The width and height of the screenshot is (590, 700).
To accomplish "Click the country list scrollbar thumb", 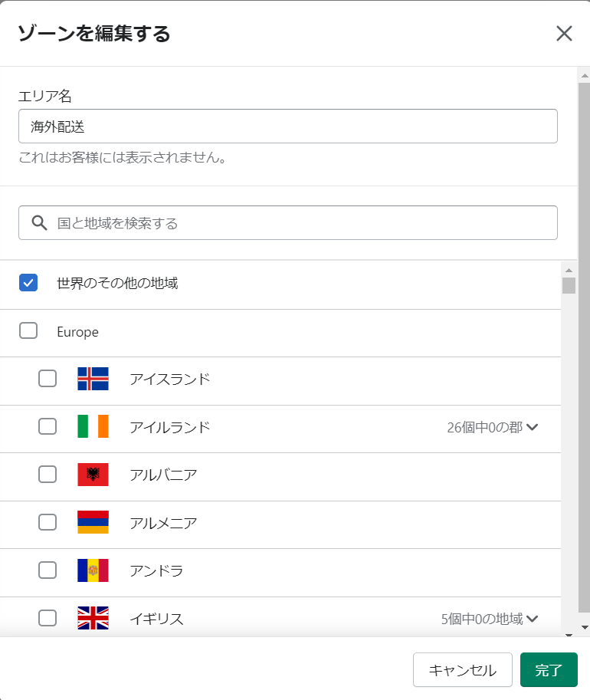I will (569, 286).
